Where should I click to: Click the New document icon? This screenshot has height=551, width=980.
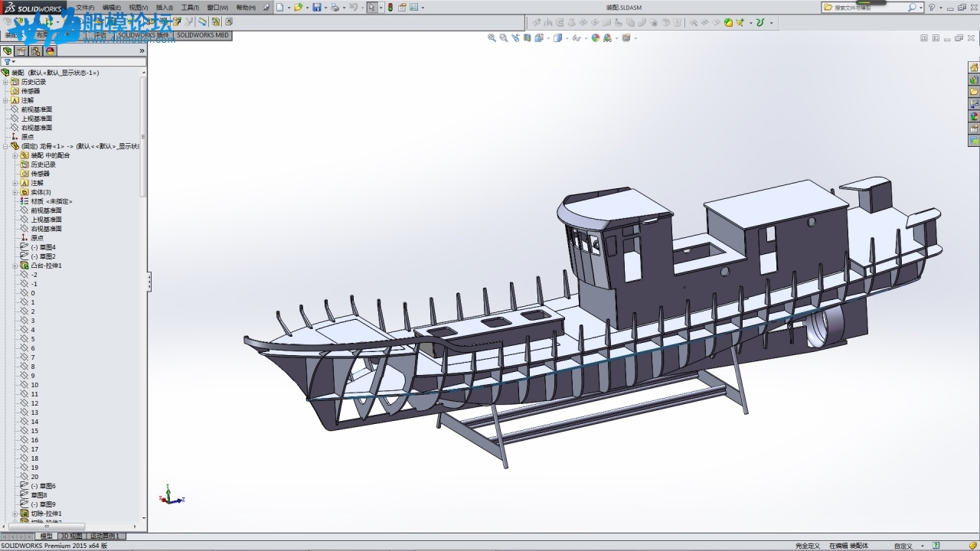[279, 7]
